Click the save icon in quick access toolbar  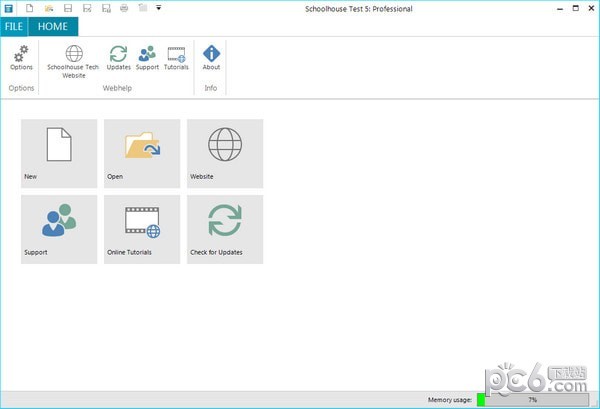point(67,8)
